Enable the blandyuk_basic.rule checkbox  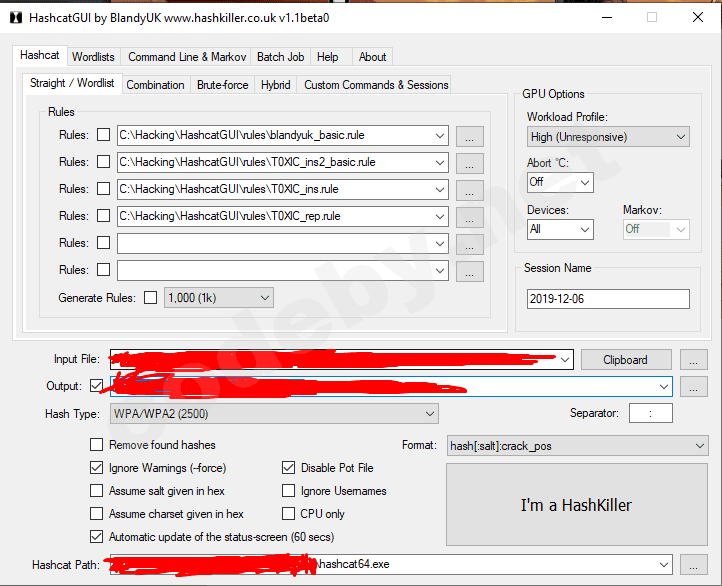[104, 135]
